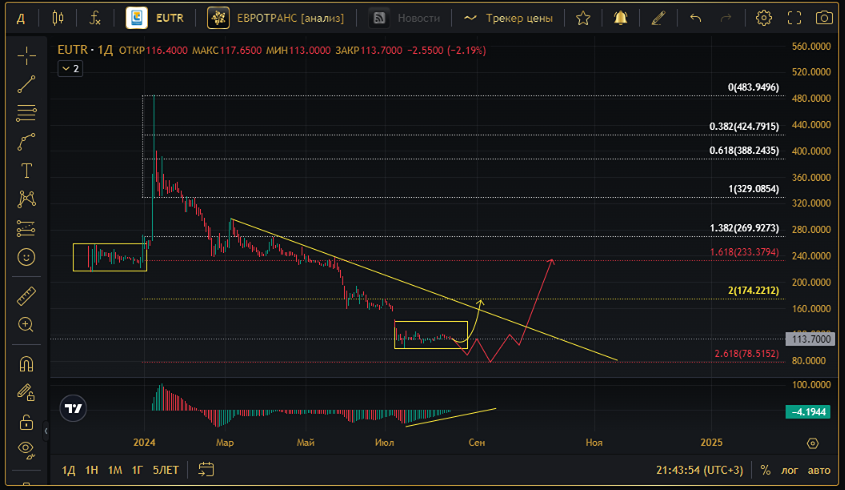Select the Text annotation tool

[26, 171]
